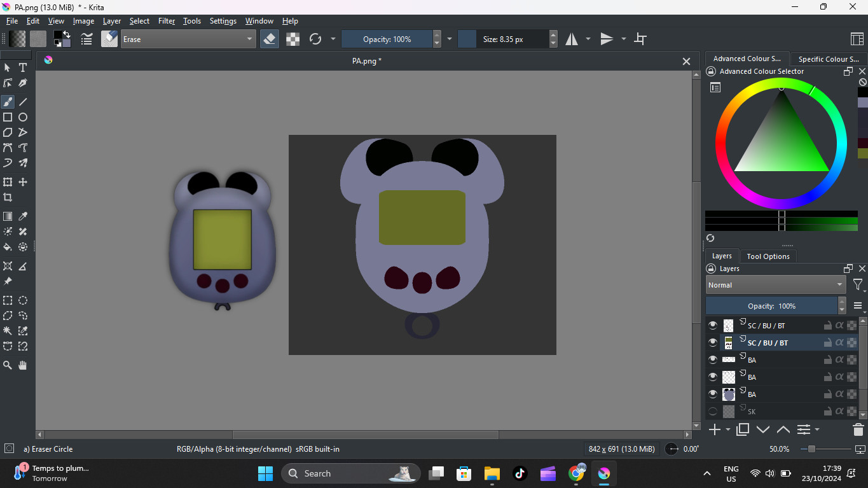Open the workspace chooser

coord(857,39)
